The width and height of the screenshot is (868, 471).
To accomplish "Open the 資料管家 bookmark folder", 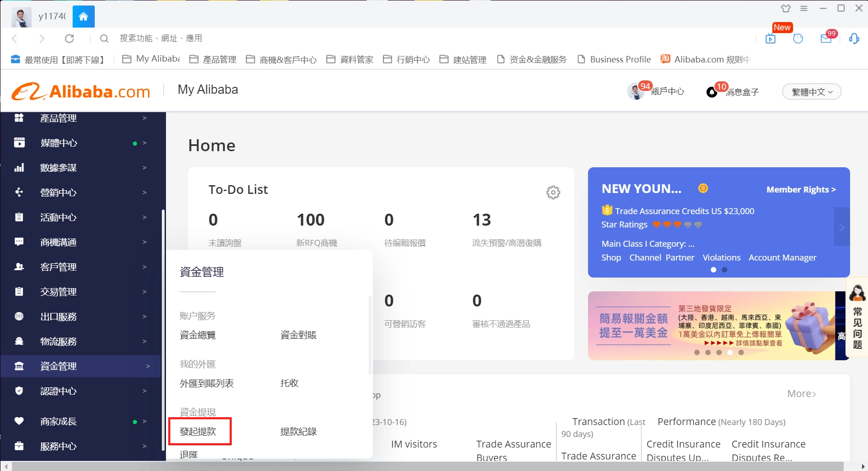I will pyautogui.click(x=350, y=59).
